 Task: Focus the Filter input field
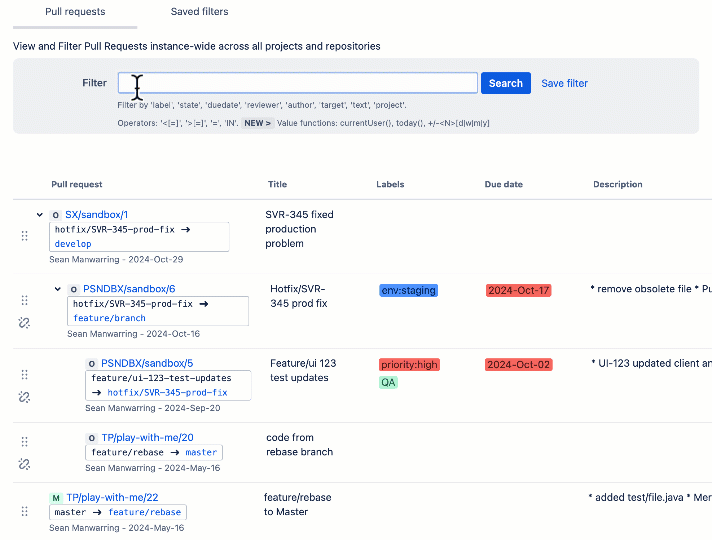298,83
